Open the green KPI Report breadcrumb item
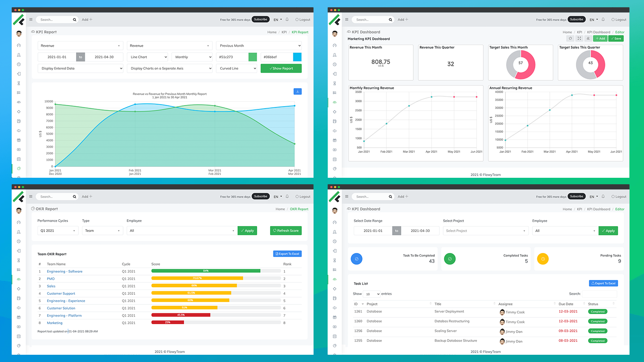Viewport: 644px width, 362px height. pos(300,32)
